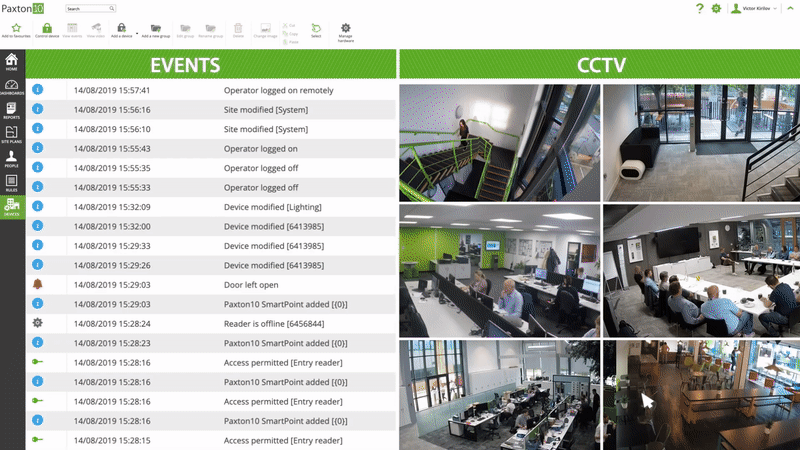Select the 15:29:33 Device modified event
Screen dimensions: 800x450
point(211,245)
